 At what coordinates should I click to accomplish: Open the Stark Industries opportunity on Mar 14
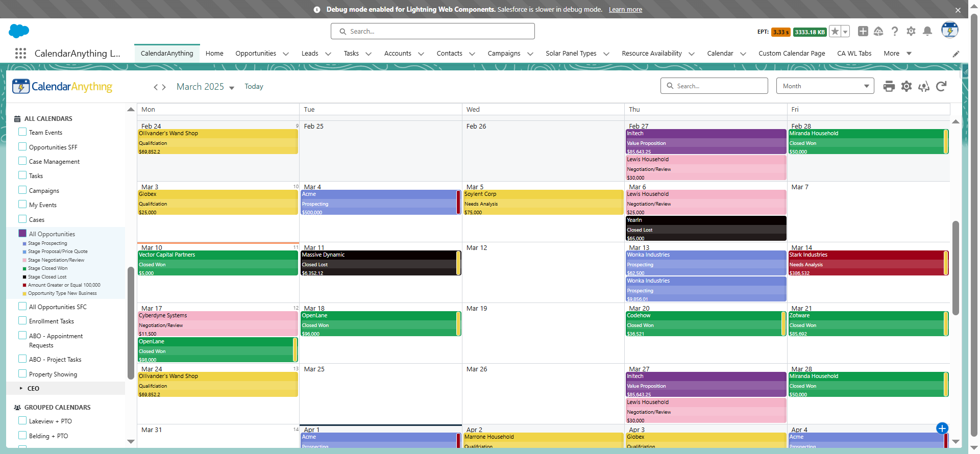(868, 263)
